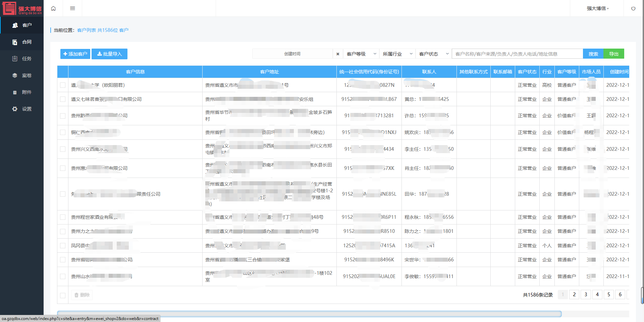The image size is (644, 322).
Task: Open the 客户 menu item
Action: 22,25
